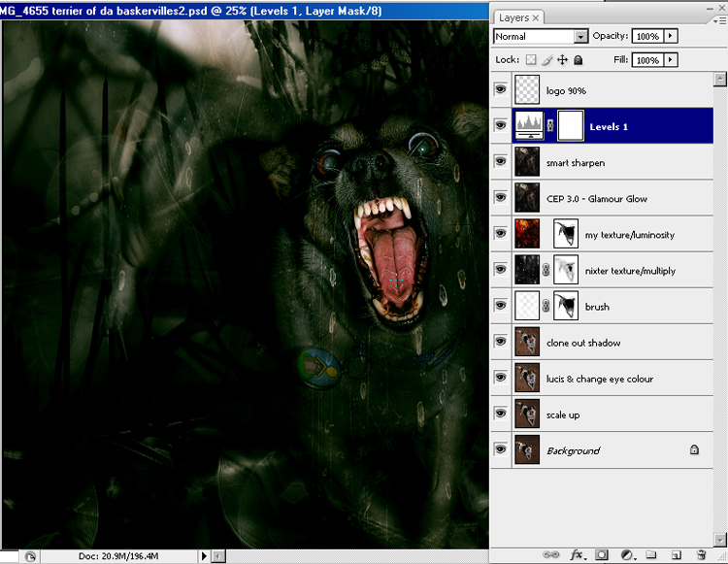Select logo 90% layer thumbnail
The height and width of the screenshot is (564, 728).
point(527,89)
